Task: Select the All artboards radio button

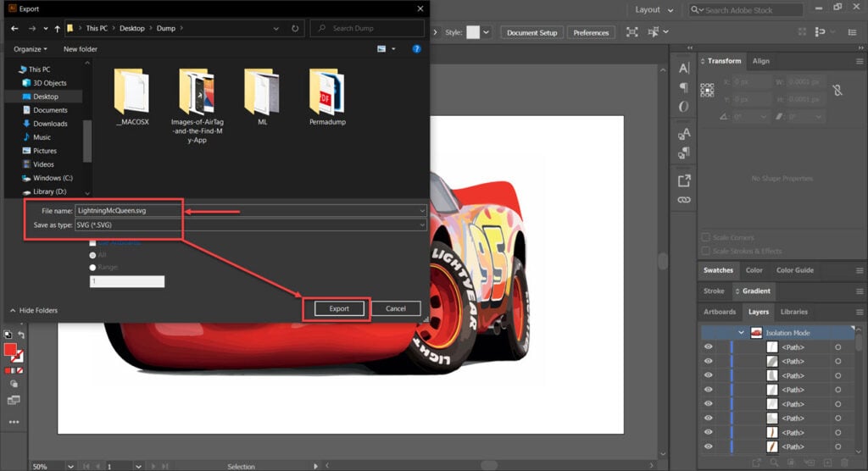Action: tap(92, 255)
